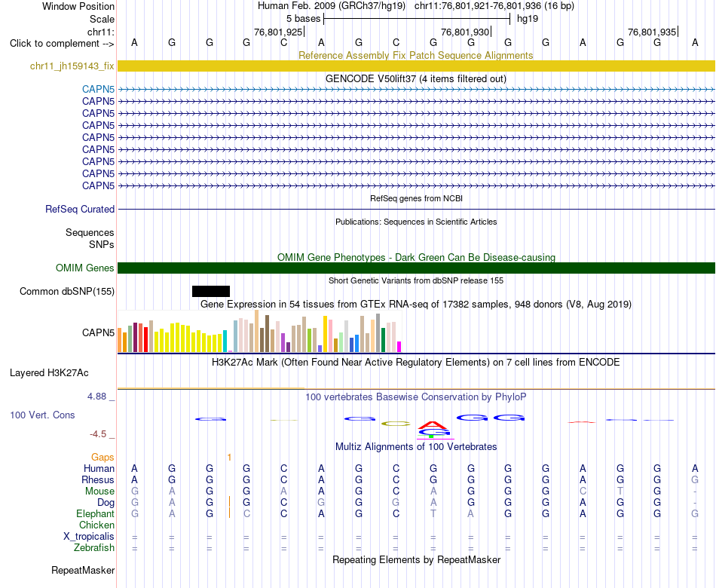This screenshot has width=716, height=588.
Task: Click the 76,801,930 position marker
Action: (x=465, y=32)
